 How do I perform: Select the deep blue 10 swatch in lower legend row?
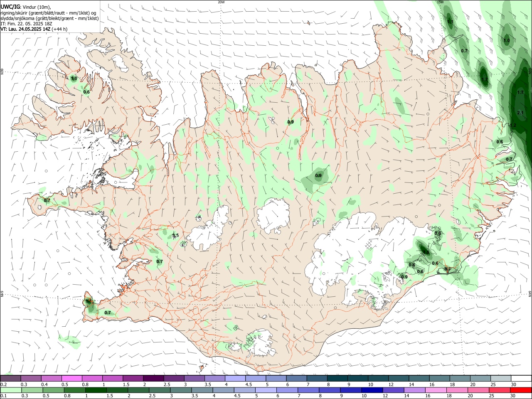pos(372,390)
